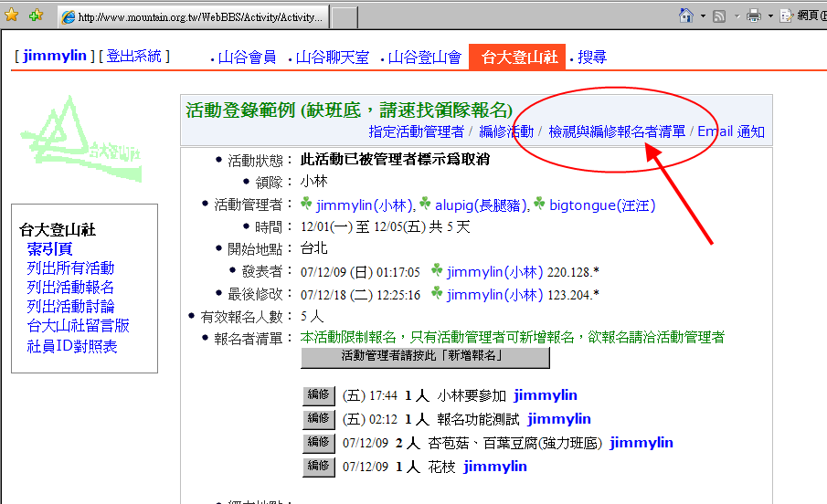
Task: Click the 台大登山社 mountain logo image
Action: click(x=80, y=139)
